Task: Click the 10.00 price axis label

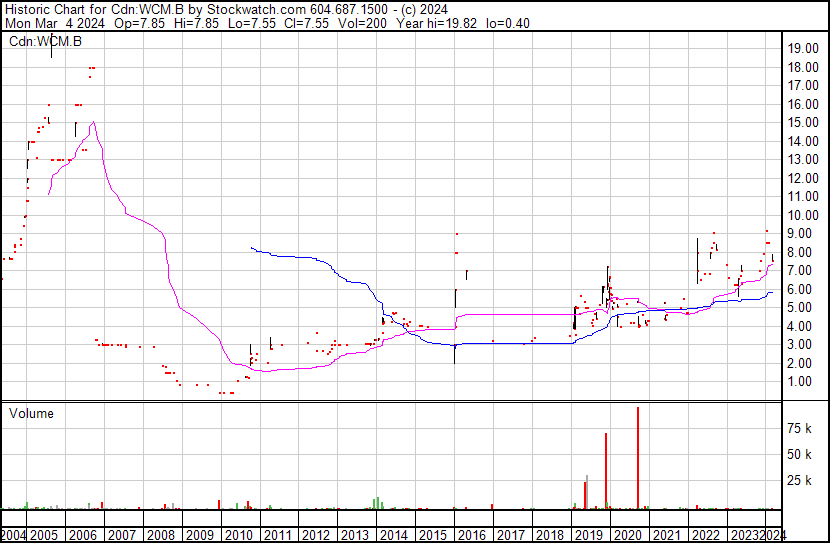Action: pos(803,215)
